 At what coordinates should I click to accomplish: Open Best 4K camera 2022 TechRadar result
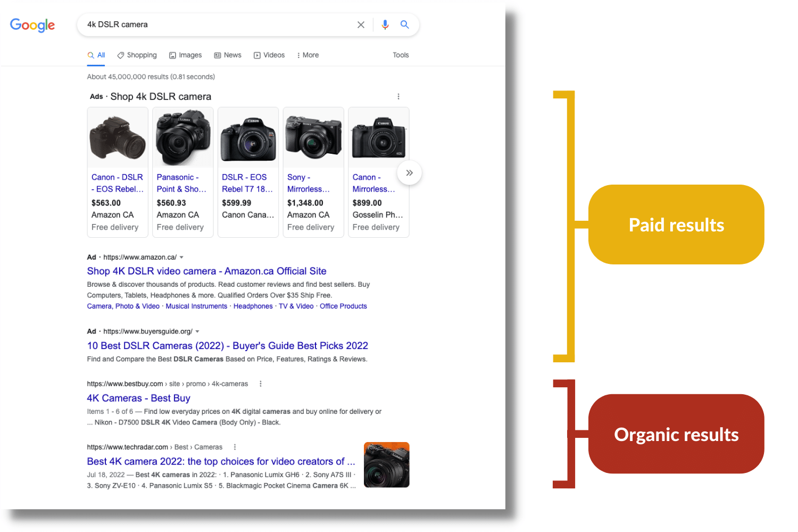[x=221, y=462]
